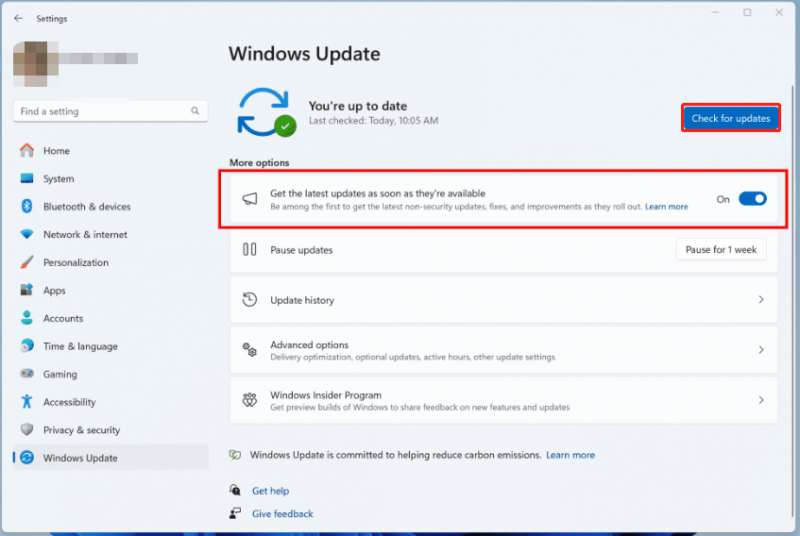Click the Windows Update page heading
Screen dimensions: 800x536
[304, 54]
